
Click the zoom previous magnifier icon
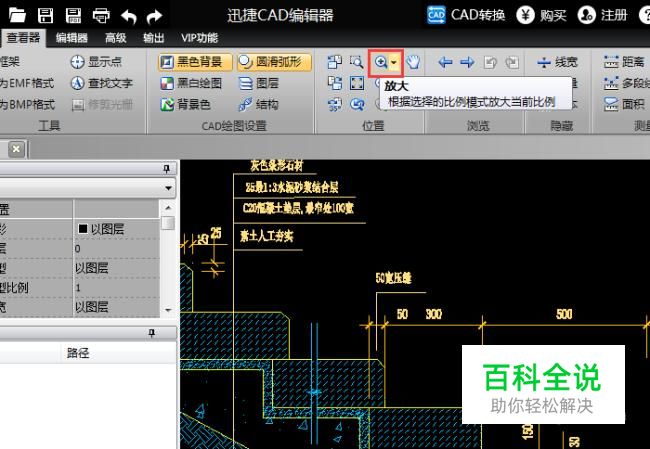coord(357,104)
